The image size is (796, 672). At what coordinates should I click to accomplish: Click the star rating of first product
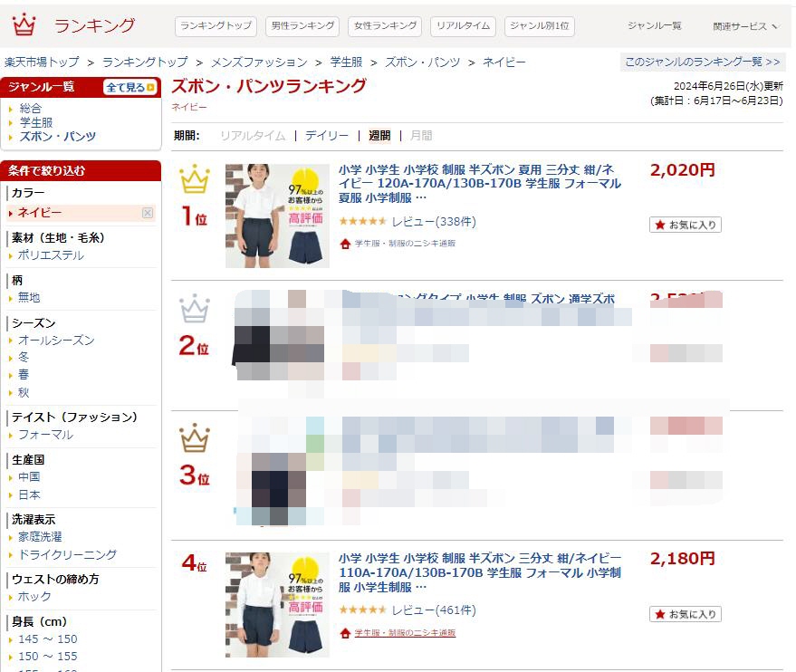pyautogui.click(x=362, y=221)
